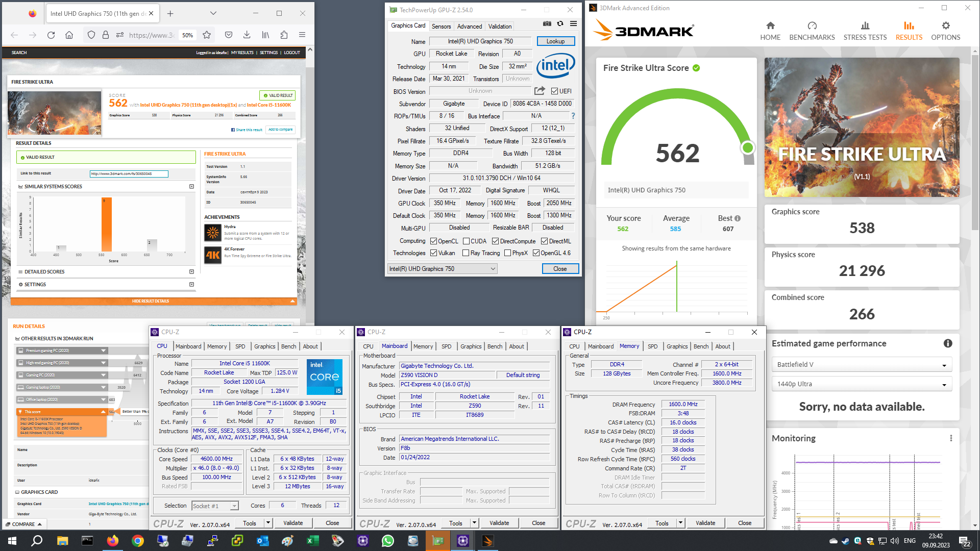Open GPU selection dropdown in GPU-Z

click(442, 269)
